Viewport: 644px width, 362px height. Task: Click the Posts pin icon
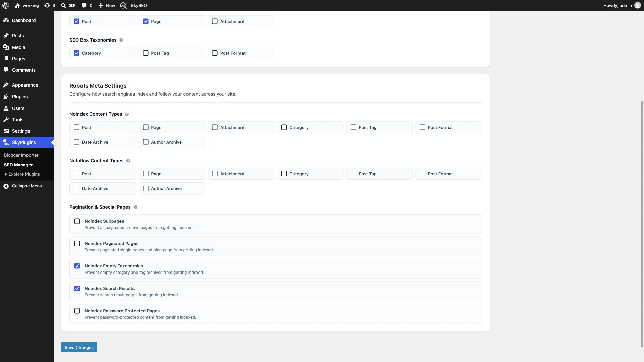(6, 36)
